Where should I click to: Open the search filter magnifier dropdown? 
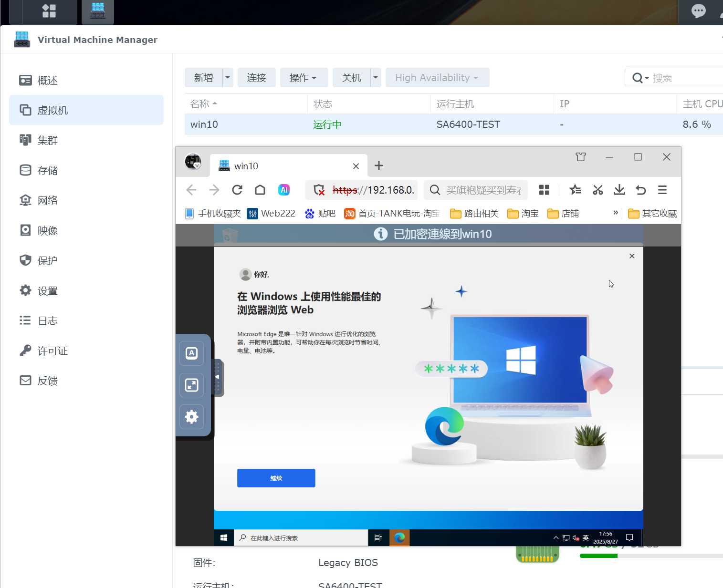click(x=640, y=78)
